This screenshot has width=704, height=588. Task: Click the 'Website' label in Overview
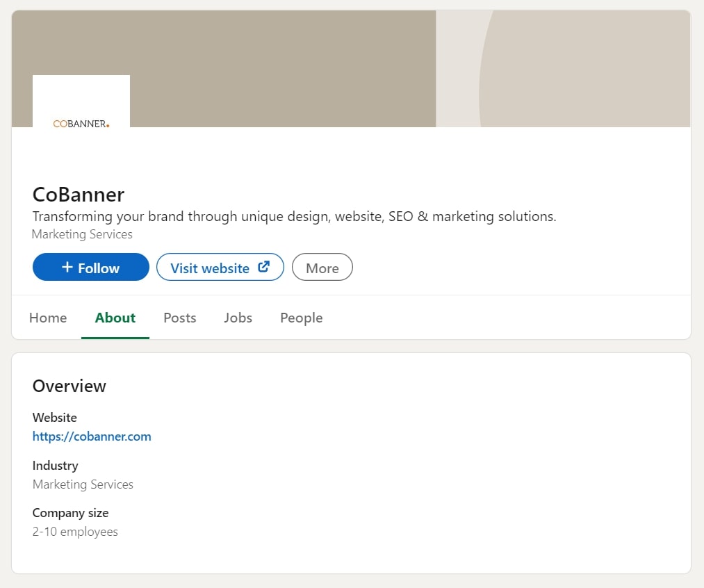pos(55,418)
